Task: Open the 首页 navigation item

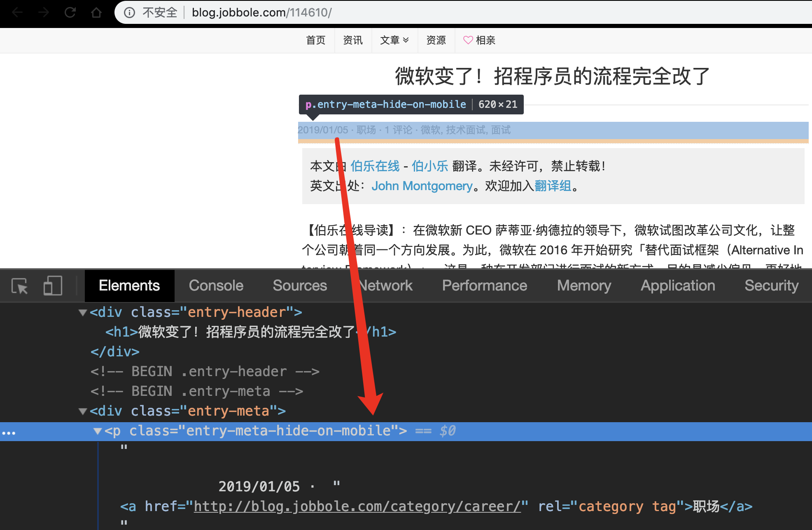Action: pyautogui.click(x=316, y=40)
